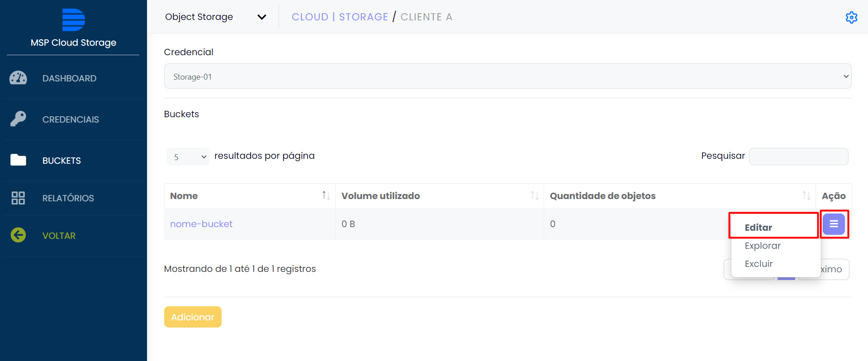Toggle the bucket action hamburger menu button
Viewport: 868px width, 361px height.
[834, 224]
